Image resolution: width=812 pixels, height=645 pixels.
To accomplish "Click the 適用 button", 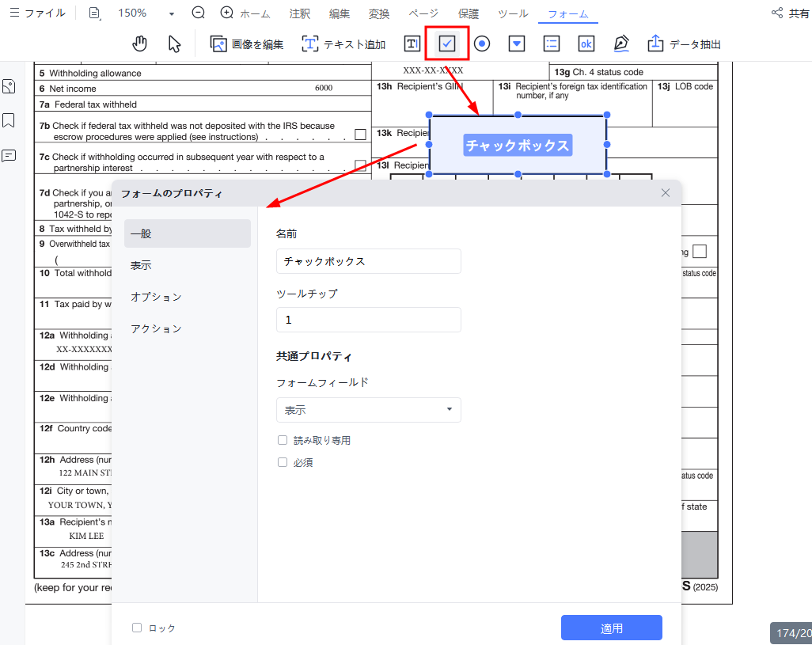I will click(x=611, y=628).
